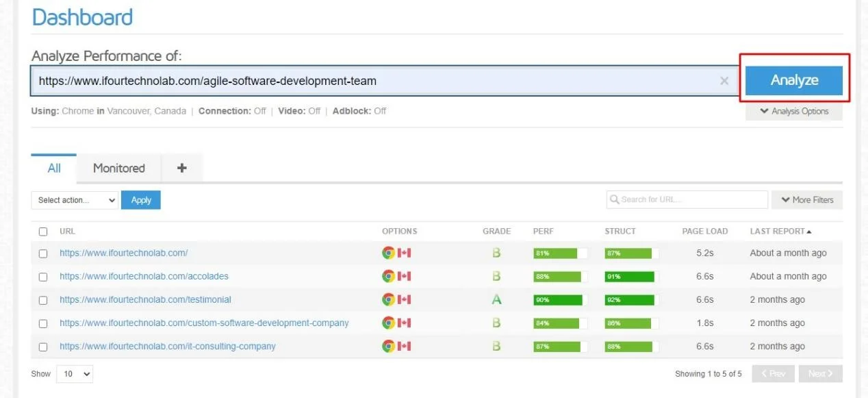
Task: Switch to the All tab
Action: pyautogui.click(x=54, y=168)
